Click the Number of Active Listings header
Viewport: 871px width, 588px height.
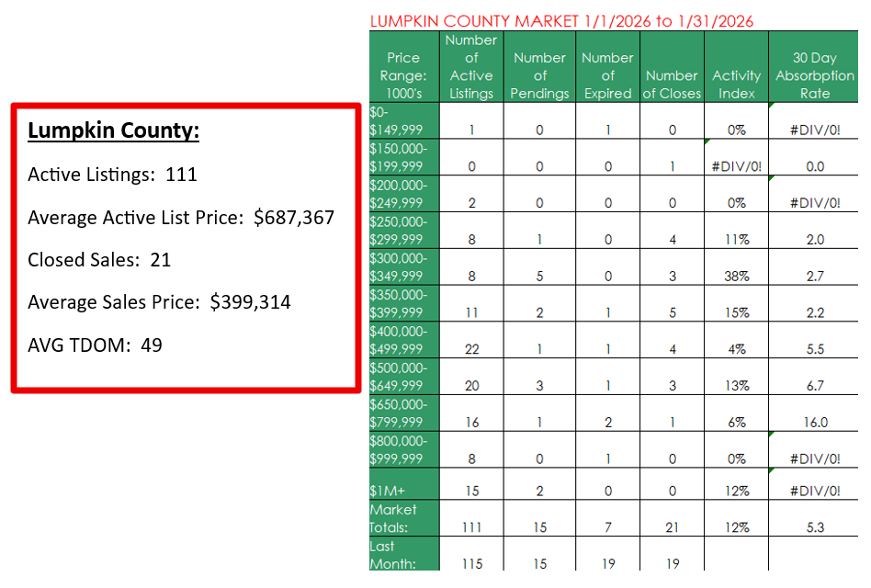[x=471, y=66]
